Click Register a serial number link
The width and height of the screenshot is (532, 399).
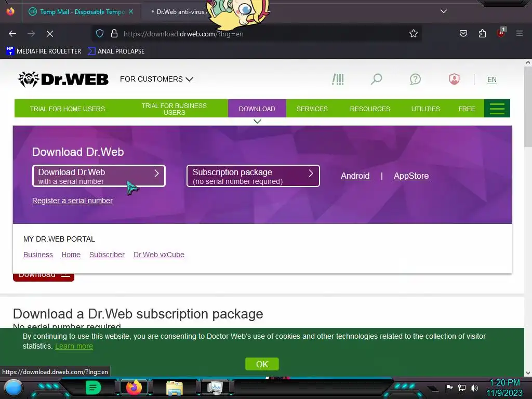coord(72,201)
